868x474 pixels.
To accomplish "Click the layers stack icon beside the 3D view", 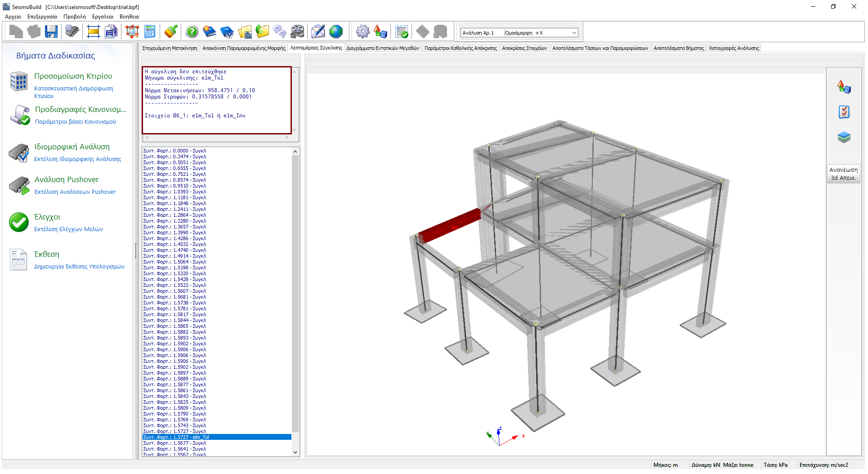I will [844, 137].
